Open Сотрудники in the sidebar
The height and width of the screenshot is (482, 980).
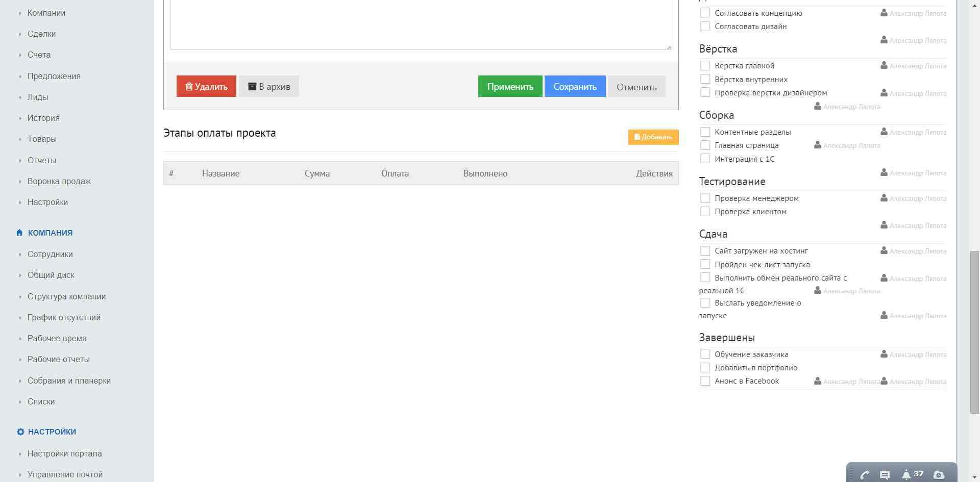50,254
